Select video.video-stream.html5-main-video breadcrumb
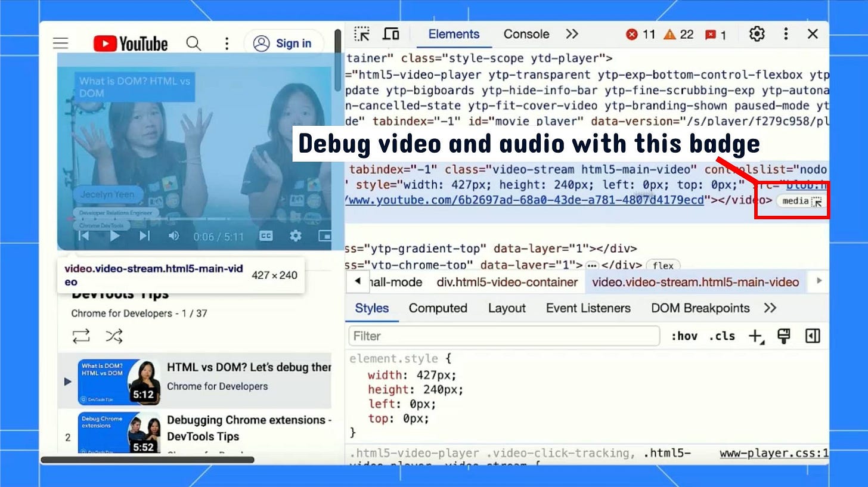The height and width of the screenshot is (487, 868). (695, 282)
